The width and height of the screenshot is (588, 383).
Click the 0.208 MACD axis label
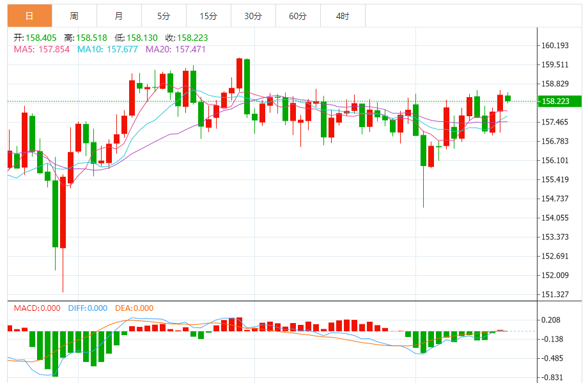pos(551,320)
